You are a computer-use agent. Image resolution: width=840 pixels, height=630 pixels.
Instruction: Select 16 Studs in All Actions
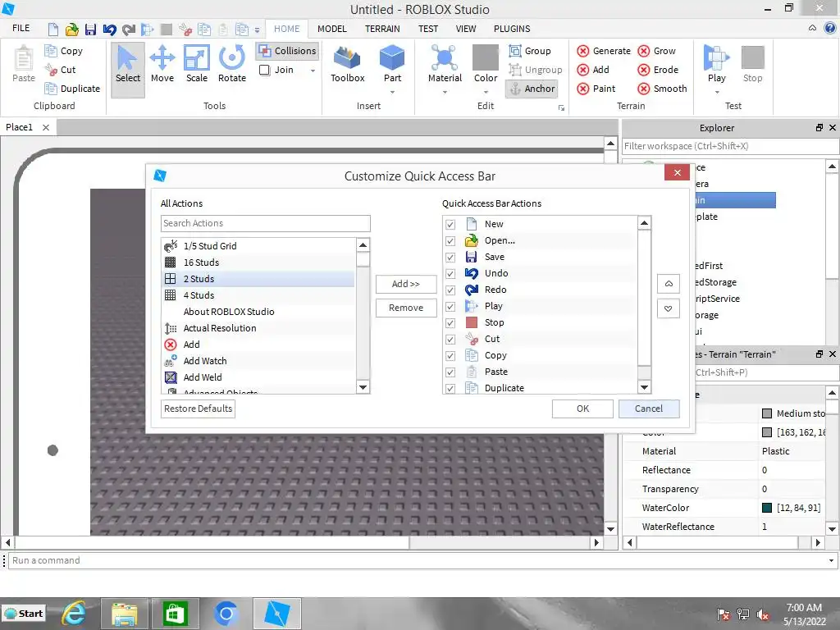258,262
